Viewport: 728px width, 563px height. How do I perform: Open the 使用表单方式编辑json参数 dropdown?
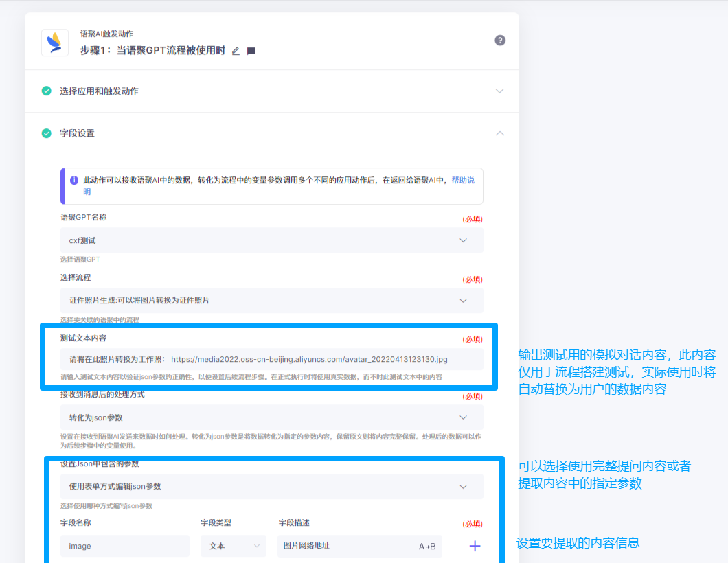(x=271, y=486)
